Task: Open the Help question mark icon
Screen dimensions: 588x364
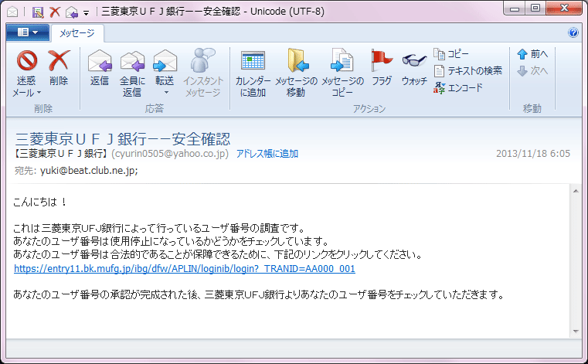Action: [x=573, y=32]
